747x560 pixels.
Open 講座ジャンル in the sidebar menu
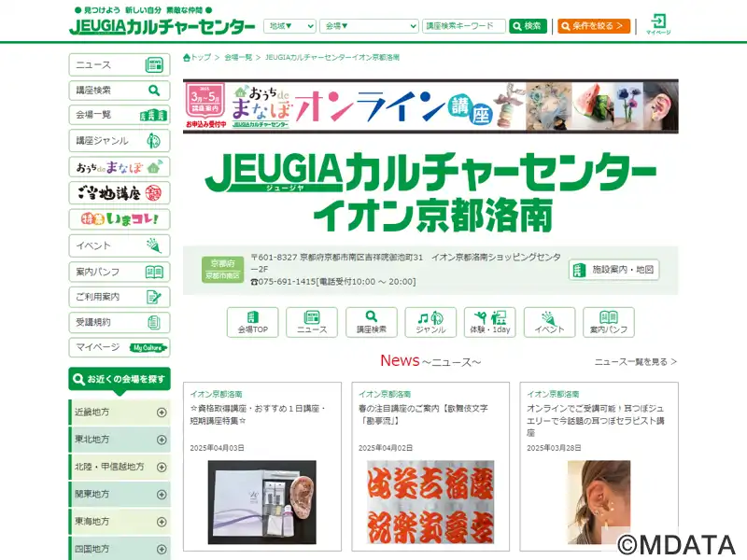click(x=120, y=141)
